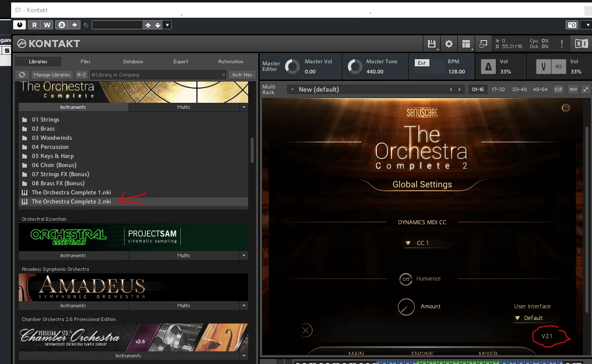
Task: Click the metronome icon
Action: pyautogui.click(x=488, y=67)
